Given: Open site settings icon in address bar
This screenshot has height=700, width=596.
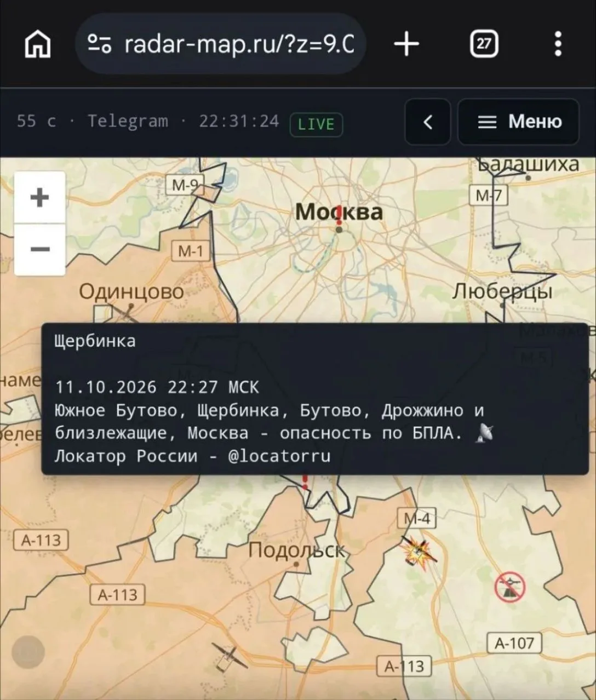Looking at the screenshot, I should [100, 44].
